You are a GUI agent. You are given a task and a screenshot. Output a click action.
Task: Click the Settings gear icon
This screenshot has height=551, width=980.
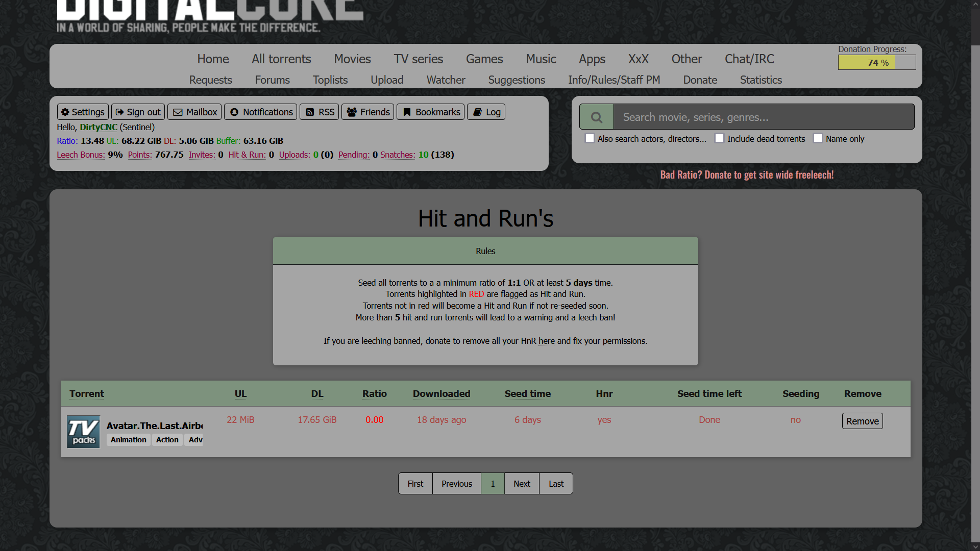(x=65, y=112)
